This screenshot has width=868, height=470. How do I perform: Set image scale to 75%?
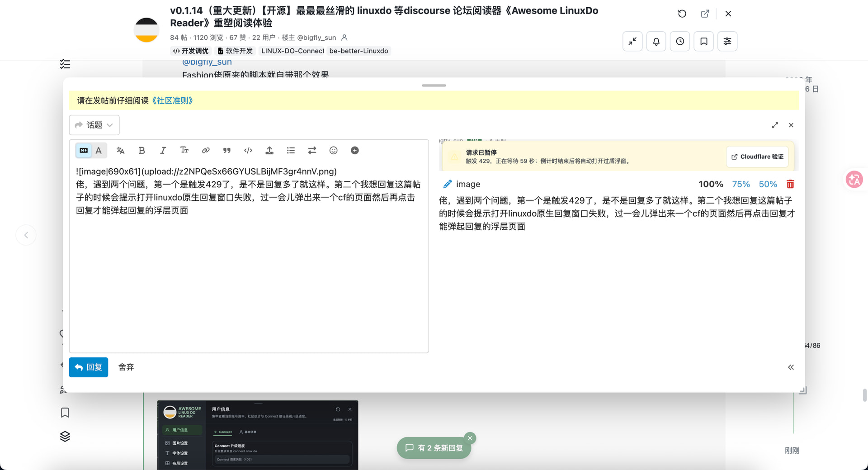(x=741, y=184)
